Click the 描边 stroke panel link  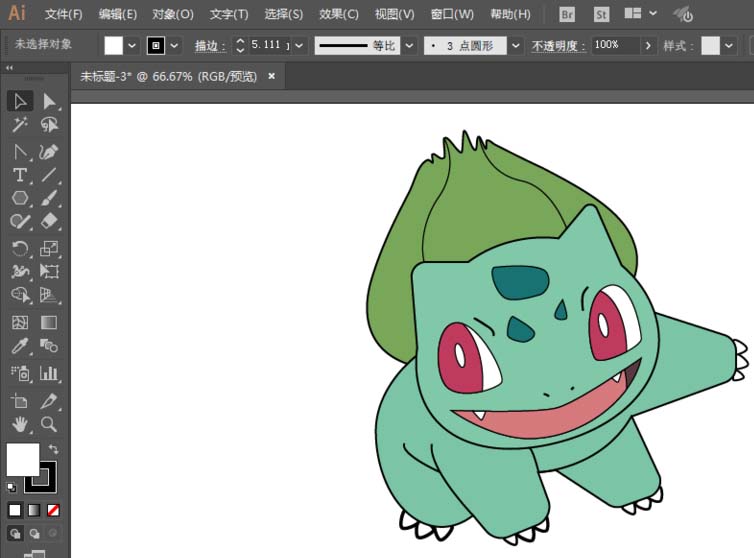point(207,46)
